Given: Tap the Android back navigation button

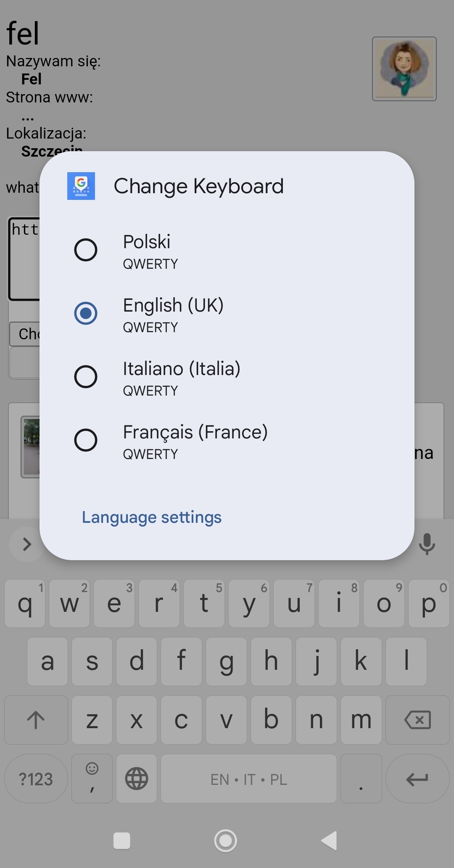Looking at the screenshot, I should tap(329, 841).
